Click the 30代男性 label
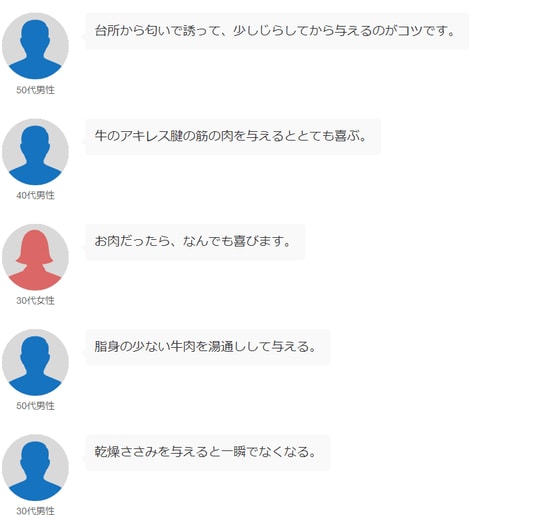This screenshot has width=536, height=515. point(36,511)
